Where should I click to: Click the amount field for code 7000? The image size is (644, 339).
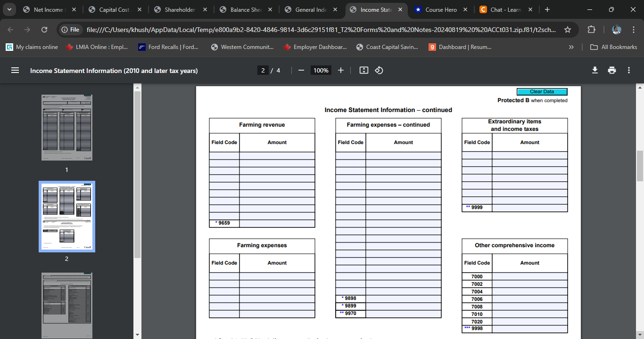(x=530, y=276)
